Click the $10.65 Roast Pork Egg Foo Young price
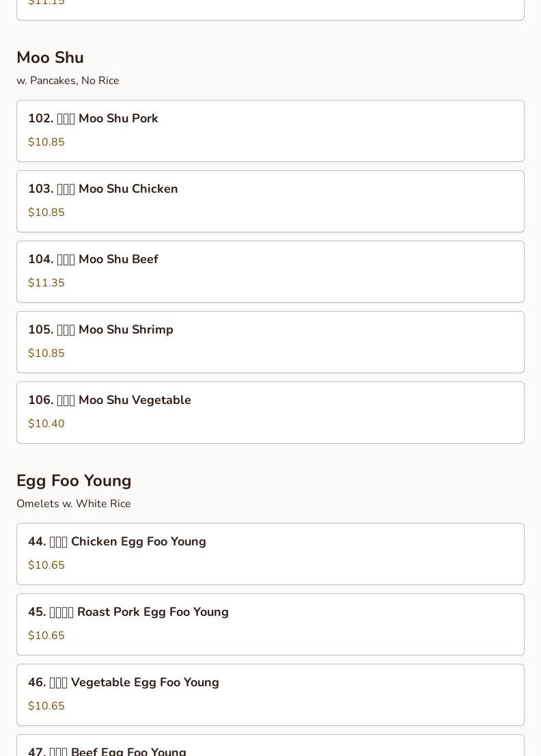541x756 pixels. coord(46,636)
